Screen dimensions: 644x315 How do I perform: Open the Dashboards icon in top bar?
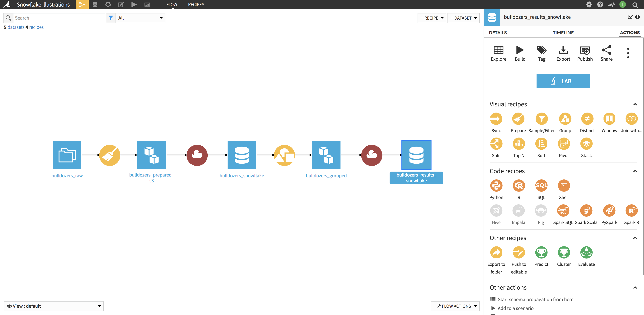(x=147, y=4)
